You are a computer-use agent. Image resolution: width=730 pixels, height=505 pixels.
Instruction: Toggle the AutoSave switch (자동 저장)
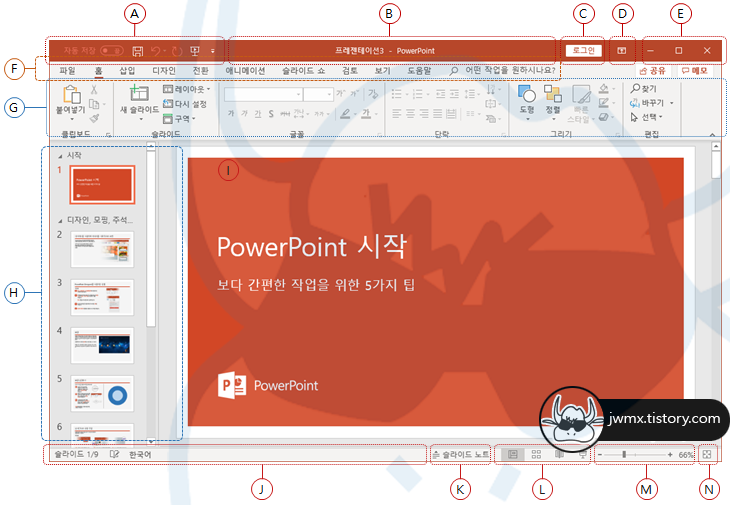pyautogui.click(x=112, y=51)
